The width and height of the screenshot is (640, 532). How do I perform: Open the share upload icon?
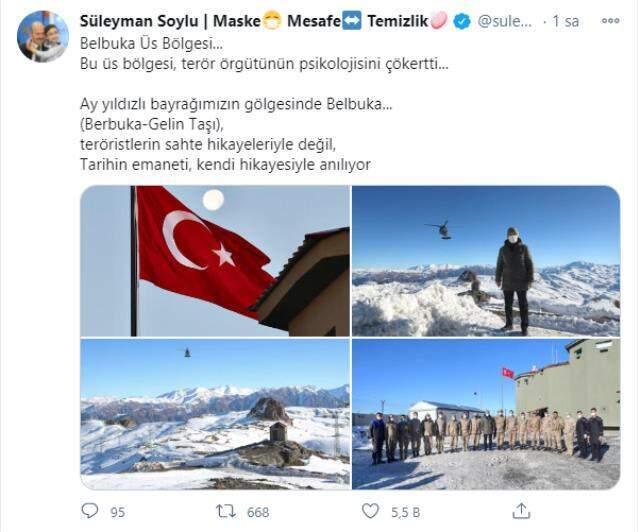point(521,511)
